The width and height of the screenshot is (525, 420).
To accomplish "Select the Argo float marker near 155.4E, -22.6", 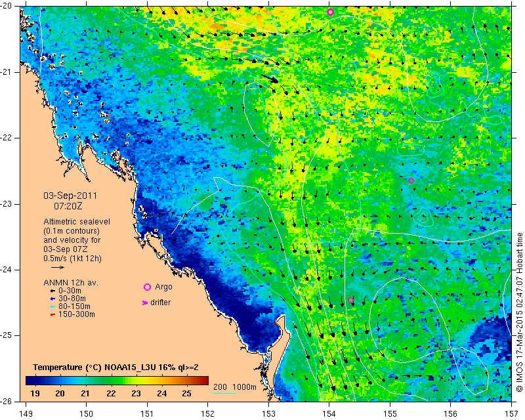I will [411, 181].
